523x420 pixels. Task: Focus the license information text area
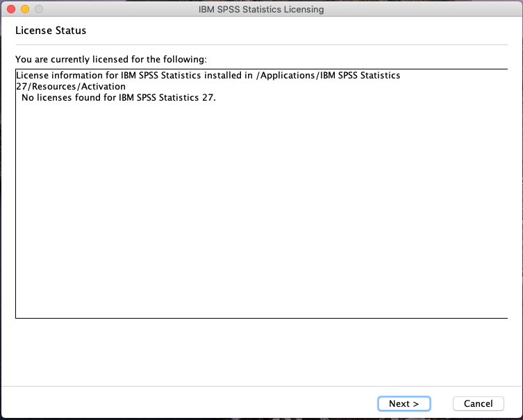(261, 208)
